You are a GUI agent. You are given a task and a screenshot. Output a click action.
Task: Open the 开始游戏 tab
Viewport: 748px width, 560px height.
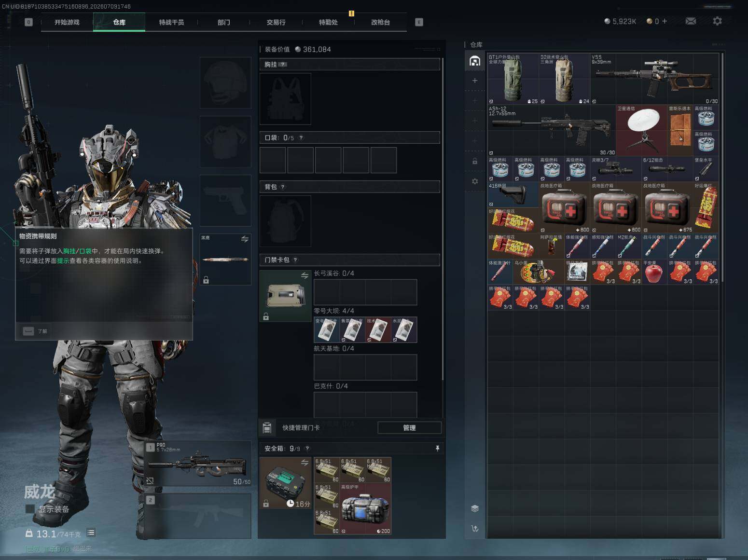pyautogui.click(x=67, y=22)
